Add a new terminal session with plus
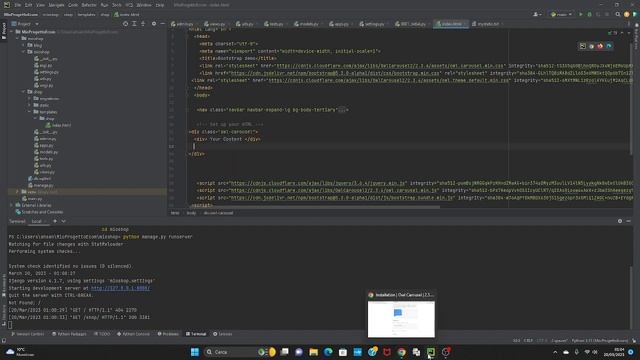 pyautogui.click(x=55, y=221)
